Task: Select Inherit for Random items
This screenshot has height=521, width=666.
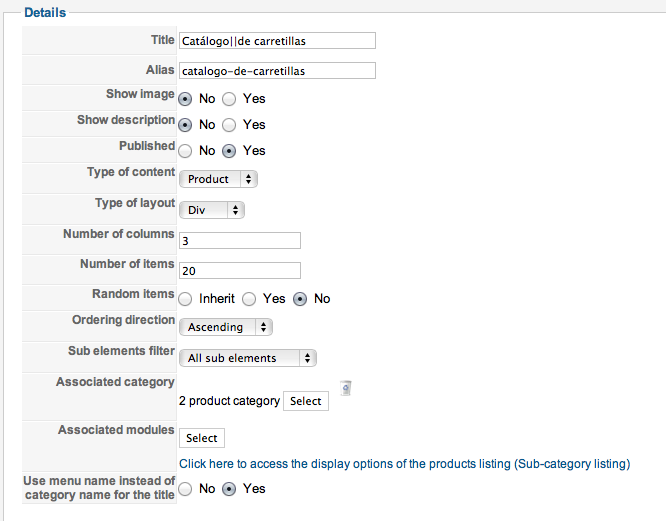Action: coord(185,299)
